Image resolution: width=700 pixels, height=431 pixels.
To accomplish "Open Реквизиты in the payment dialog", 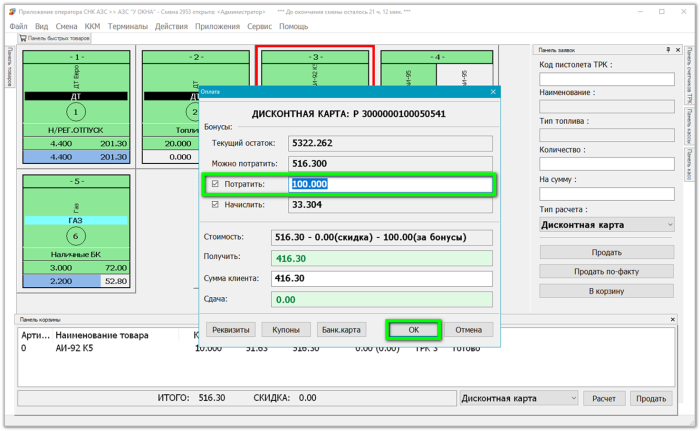I will click(x=231, y=330).
